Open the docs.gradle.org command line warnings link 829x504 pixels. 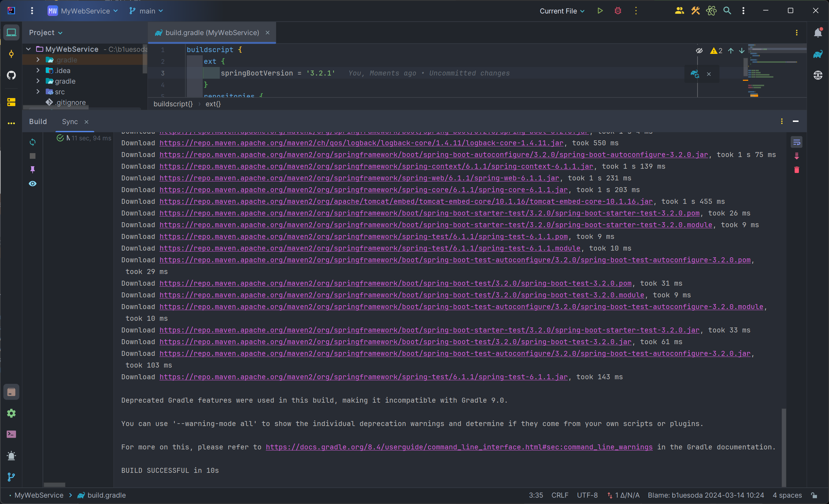pos(459,447)
